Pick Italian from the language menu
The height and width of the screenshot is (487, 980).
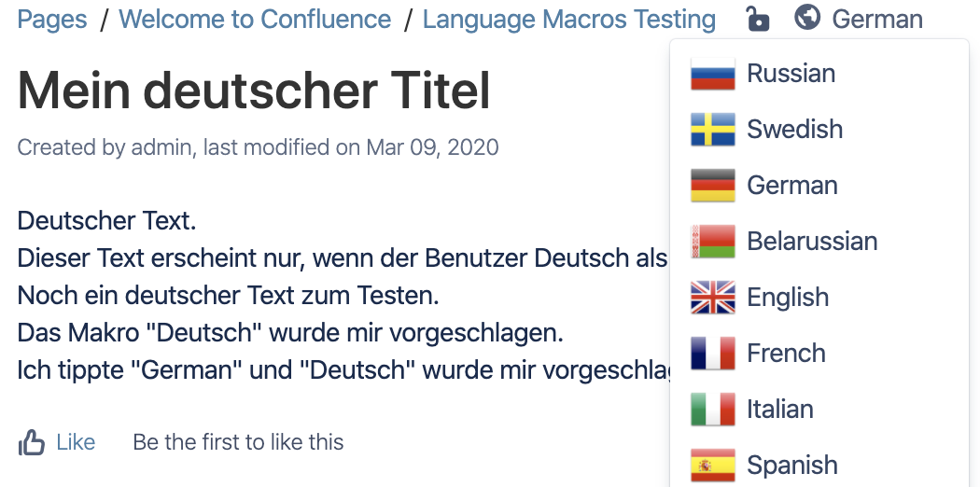[x=819, y=409]
